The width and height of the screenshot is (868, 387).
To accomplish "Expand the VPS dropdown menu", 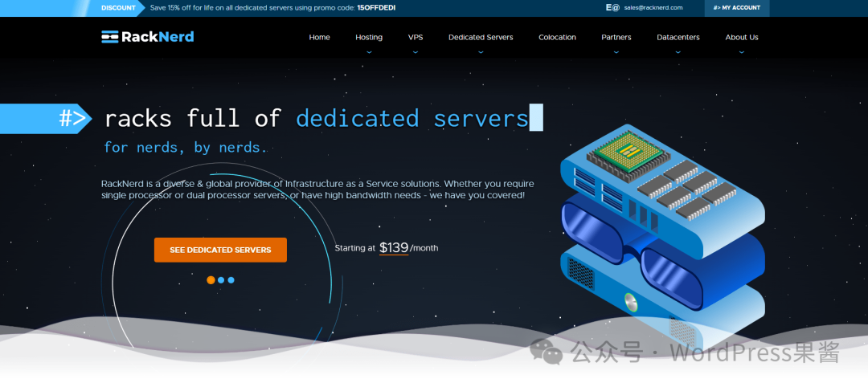I will click(x=415, y=38).
